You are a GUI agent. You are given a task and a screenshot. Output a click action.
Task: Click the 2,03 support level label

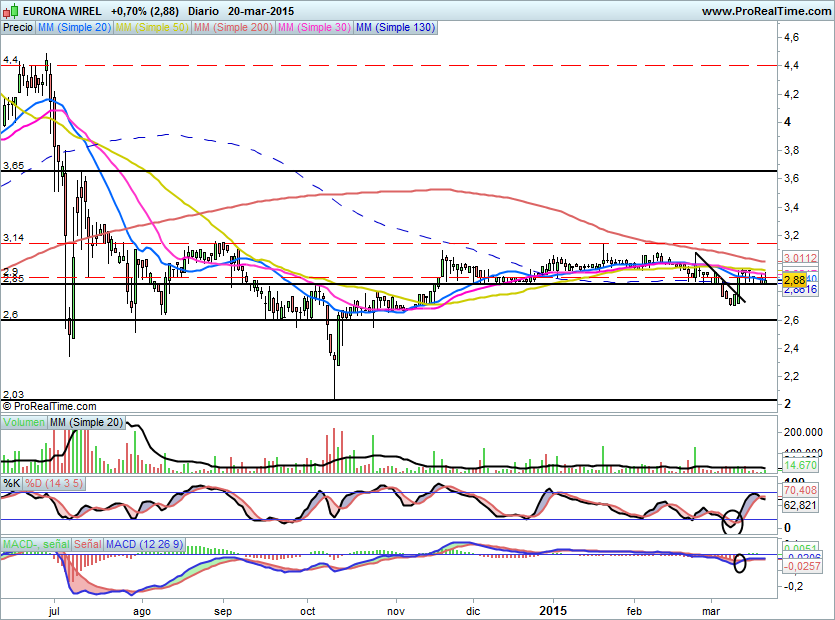13,395
